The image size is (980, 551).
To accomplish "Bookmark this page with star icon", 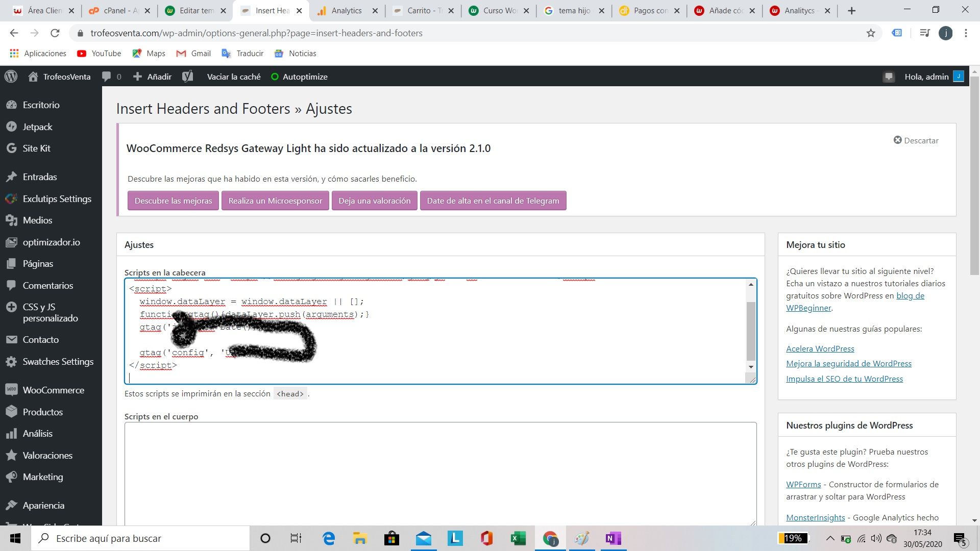I will tap(871, 33).
